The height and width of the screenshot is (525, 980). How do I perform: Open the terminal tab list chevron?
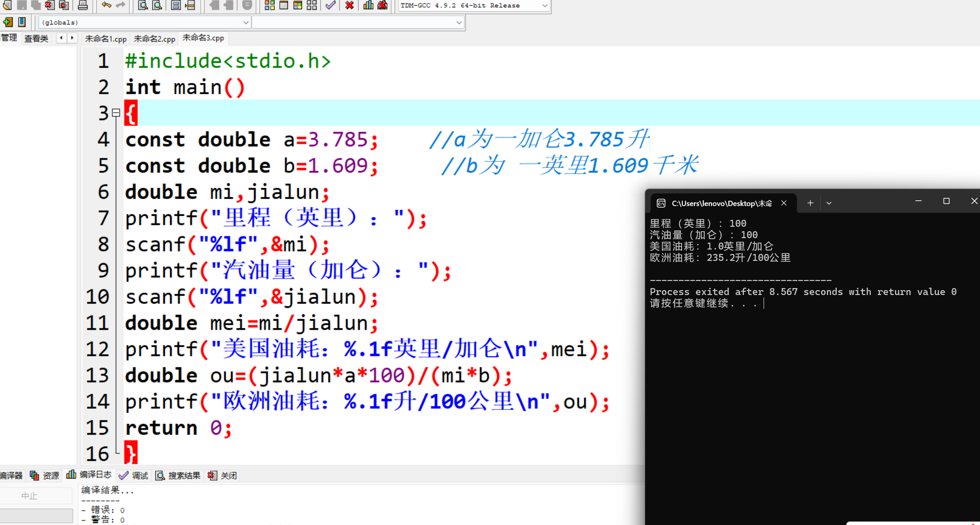pos(829,203)
